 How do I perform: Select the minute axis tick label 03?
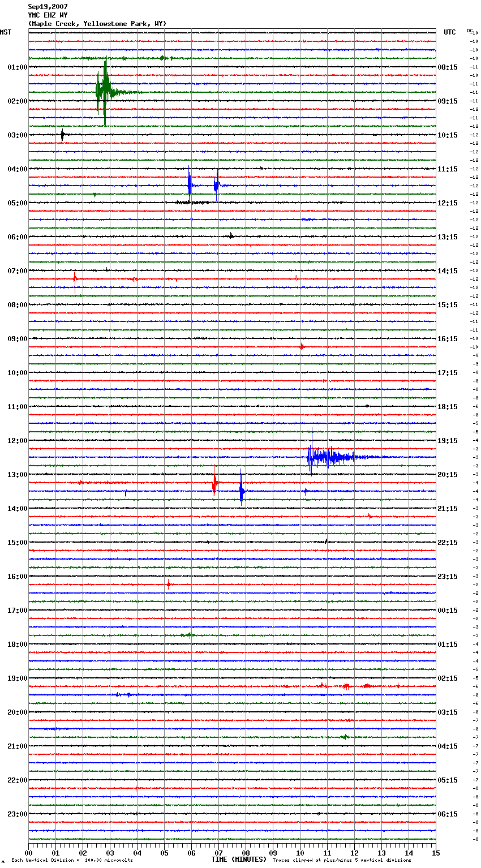click(110, 853)
